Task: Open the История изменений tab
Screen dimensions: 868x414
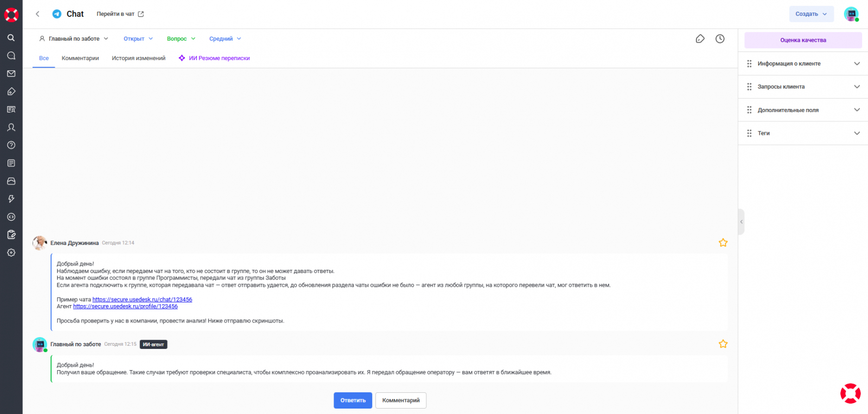Action: point(138,59)
